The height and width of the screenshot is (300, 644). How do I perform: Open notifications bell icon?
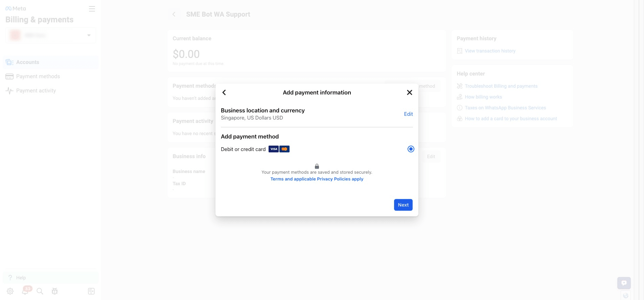pos(25,291)
